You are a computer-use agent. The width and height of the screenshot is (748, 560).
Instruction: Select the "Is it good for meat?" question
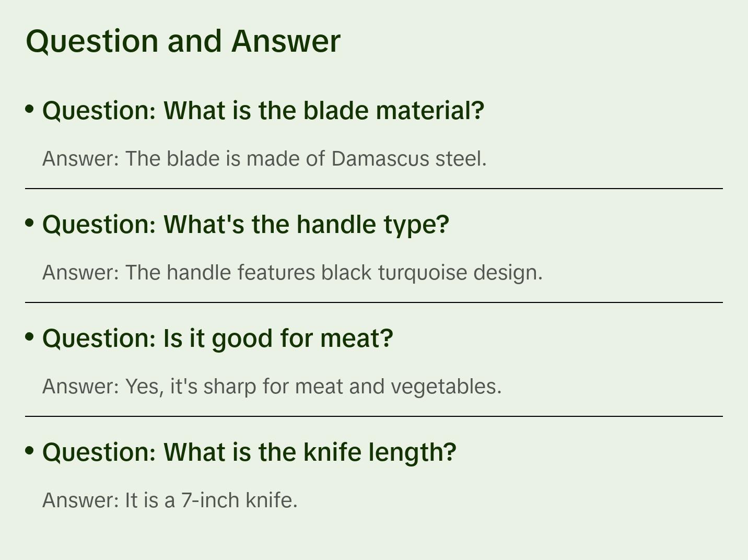click(217, 338)
